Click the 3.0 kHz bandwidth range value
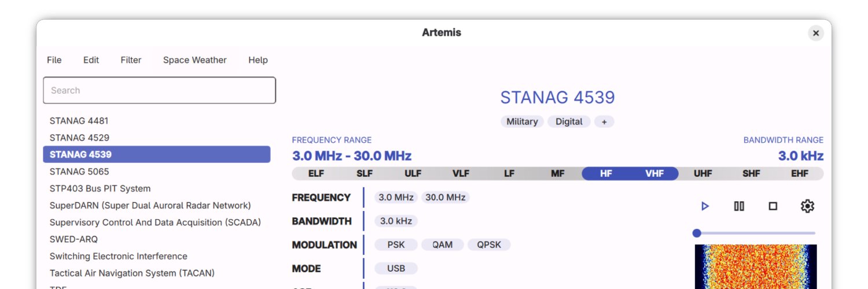 (x=801, y=156)
